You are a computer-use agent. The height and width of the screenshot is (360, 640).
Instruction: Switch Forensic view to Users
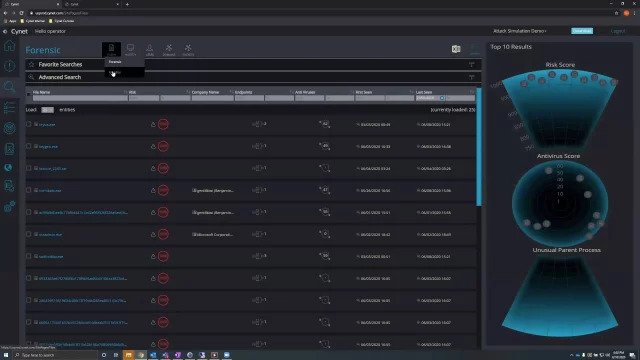[150, 50]
